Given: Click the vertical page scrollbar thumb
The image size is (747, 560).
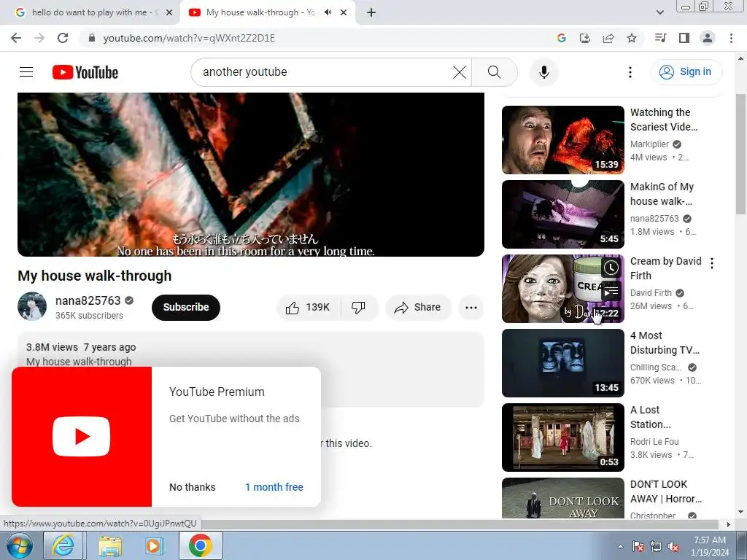Looking at the screenshot, I should (x=741, y=153).
